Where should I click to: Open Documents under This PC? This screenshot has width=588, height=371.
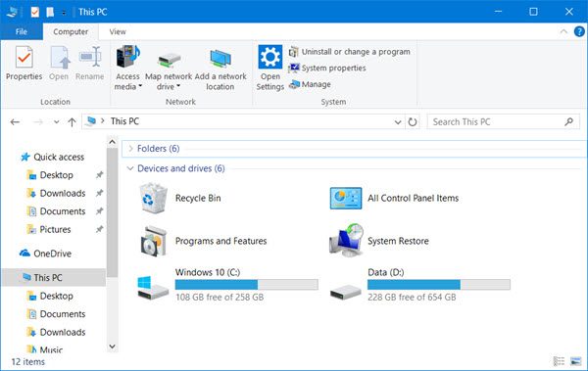point(56,314)
